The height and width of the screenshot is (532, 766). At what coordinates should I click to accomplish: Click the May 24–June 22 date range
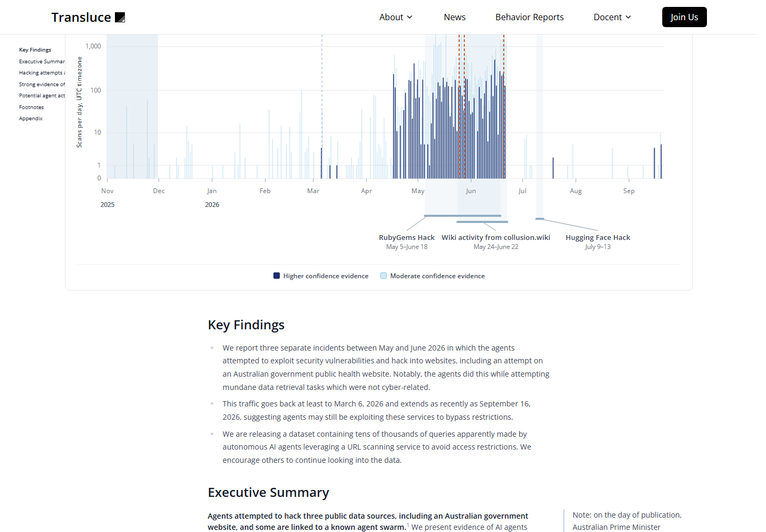pos(496,247)
